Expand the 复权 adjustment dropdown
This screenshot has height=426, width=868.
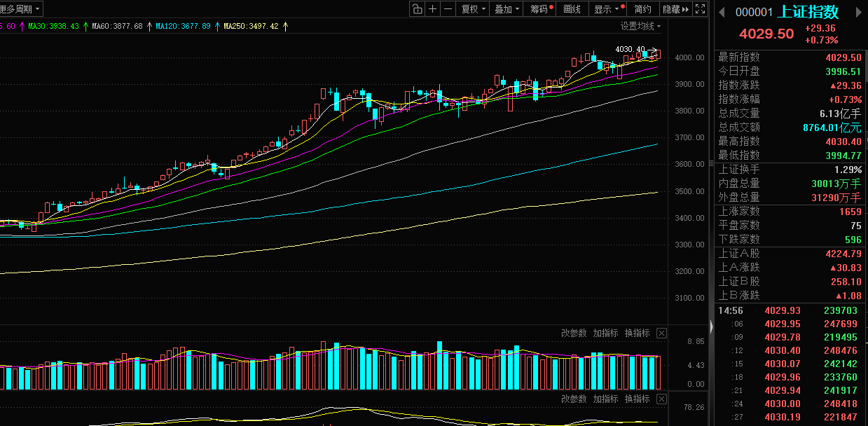click(472, 9)
